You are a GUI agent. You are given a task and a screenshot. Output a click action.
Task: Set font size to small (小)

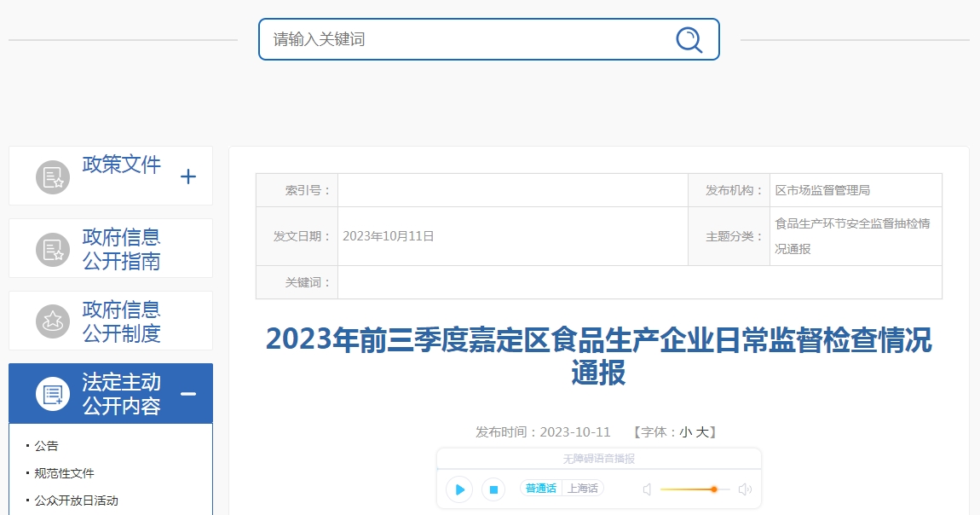685,432
